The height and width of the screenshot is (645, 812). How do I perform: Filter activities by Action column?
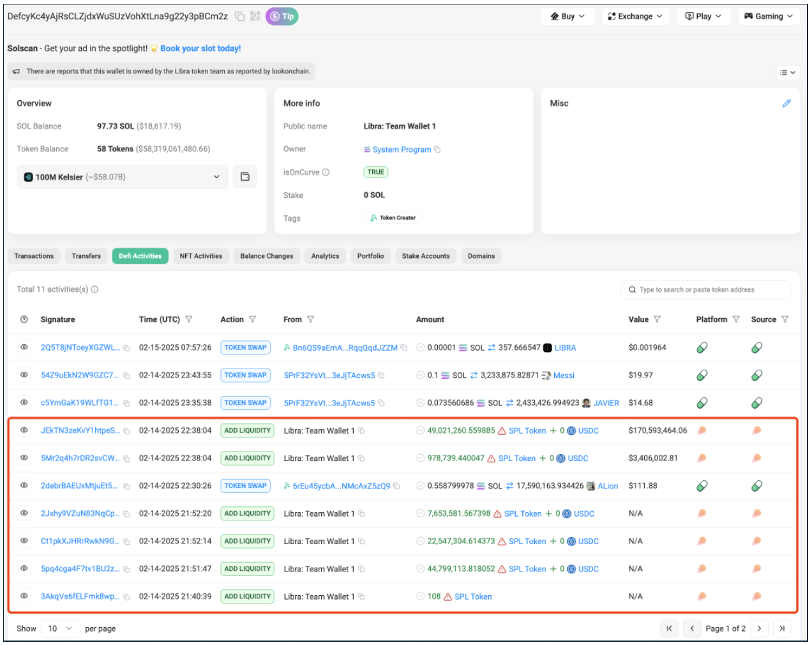click(x=253, y=319)
